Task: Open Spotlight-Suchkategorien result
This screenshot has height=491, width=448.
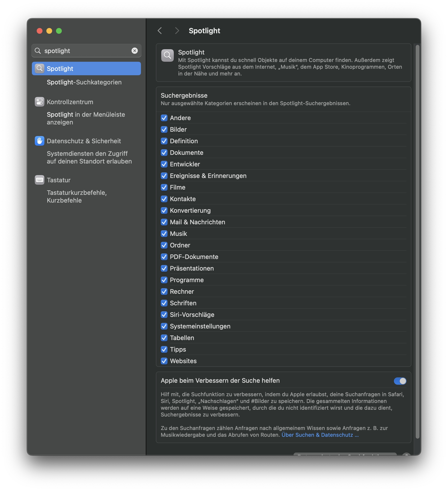Action: click(x=84, y=82)
